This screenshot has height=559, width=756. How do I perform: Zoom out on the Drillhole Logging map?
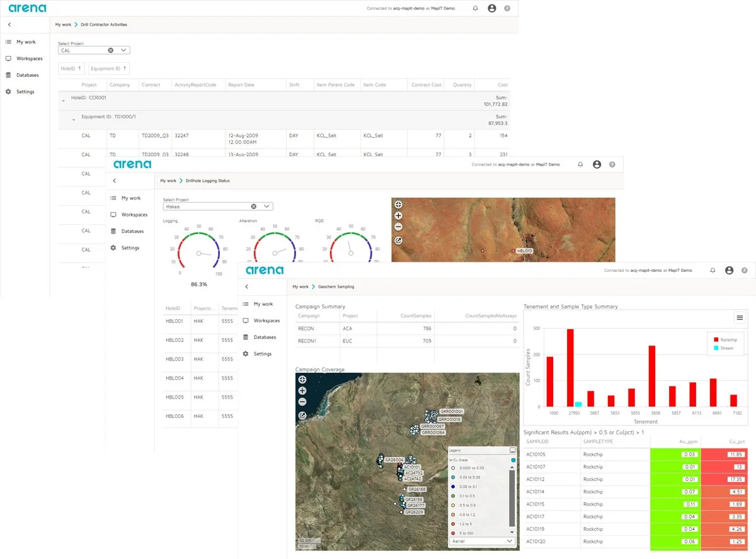(x=398, y=227)
